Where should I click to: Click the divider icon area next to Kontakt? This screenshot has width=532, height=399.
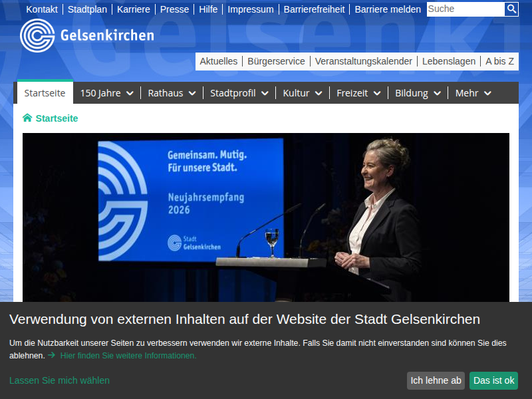coord(64,9)
